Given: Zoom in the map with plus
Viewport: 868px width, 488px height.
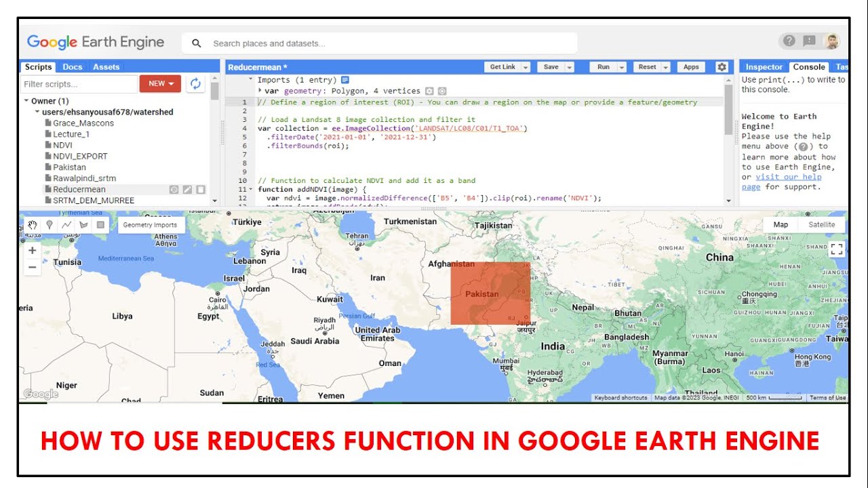Looking at the screenshot, I should (32, 250).
